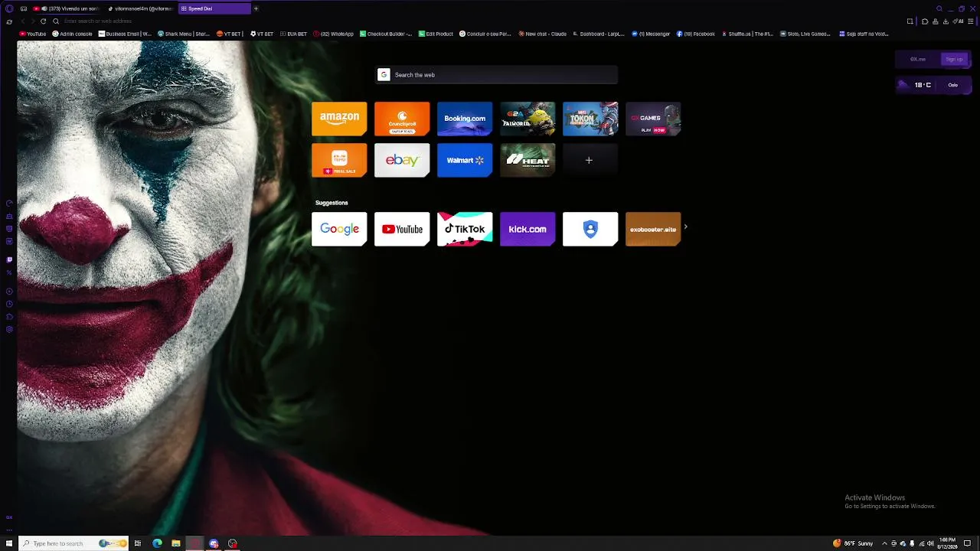The height and width of the screenshot is (551, 980).
Task: Open the Crunchyroll speed dial tile
Action: [402, 119]
